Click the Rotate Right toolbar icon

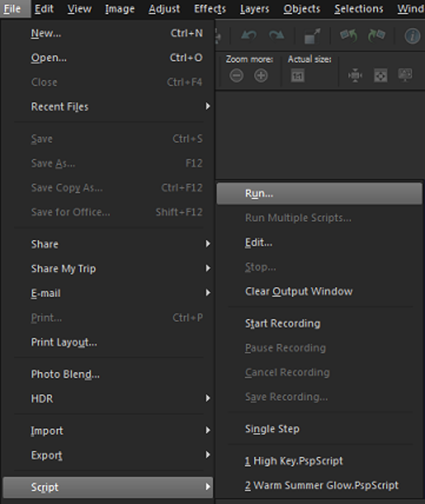pos(376,36)
